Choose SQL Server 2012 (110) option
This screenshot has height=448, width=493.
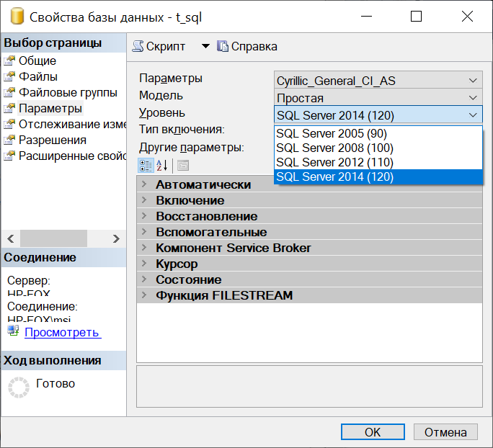[x=378, y=163]
